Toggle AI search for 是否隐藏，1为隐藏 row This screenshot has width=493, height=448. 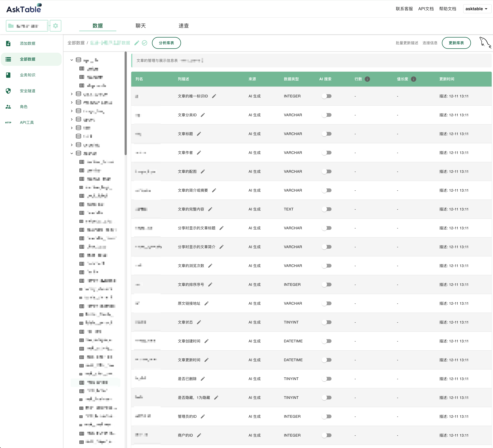(x=327, y=398)
